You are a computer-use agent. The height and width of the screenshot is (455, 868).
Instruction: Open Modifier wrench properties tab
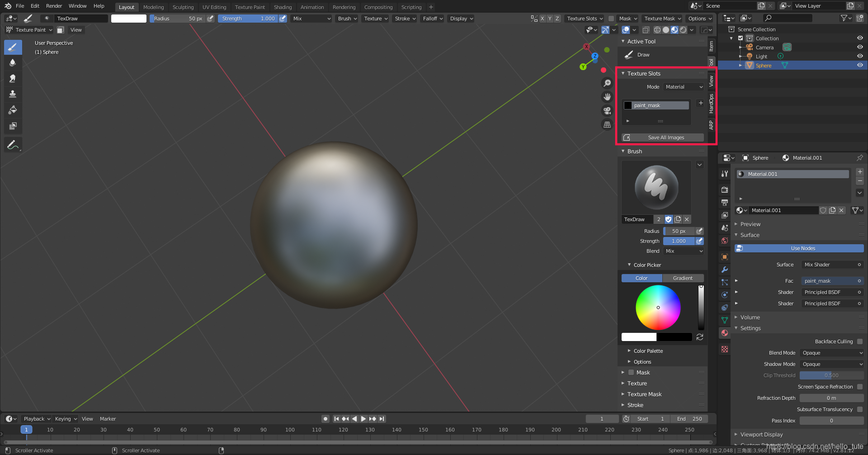click(725, 270)
